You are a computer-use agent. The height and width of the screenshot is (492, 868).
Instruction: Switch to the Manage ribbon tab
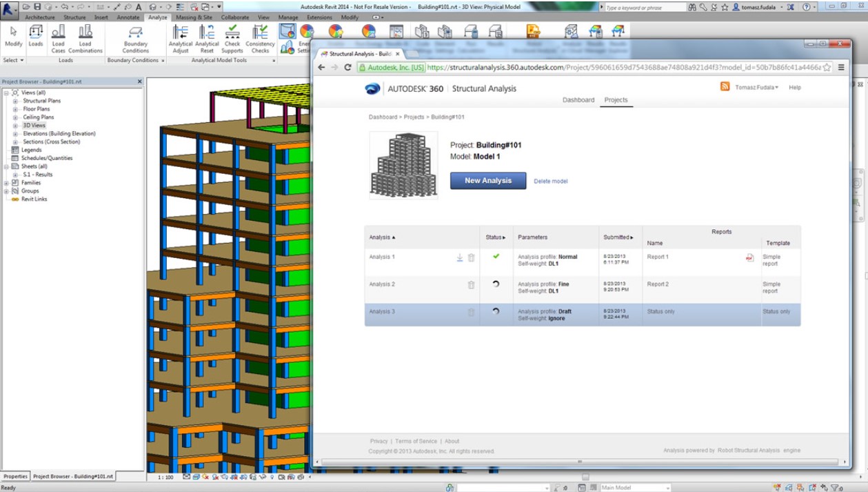(x=289, y=17)
